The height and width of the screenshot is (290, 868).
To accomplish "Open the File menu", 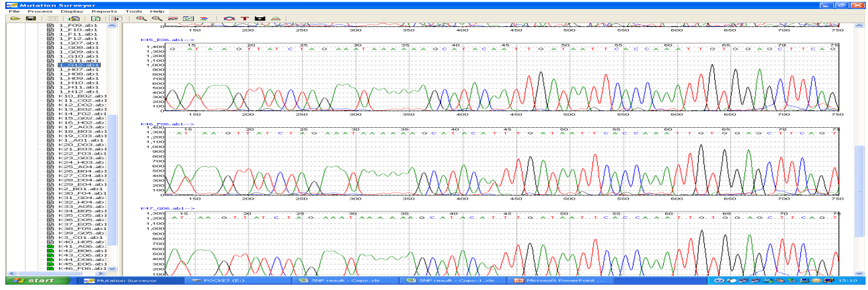I will pyautogui.click(x=14, y=11).
